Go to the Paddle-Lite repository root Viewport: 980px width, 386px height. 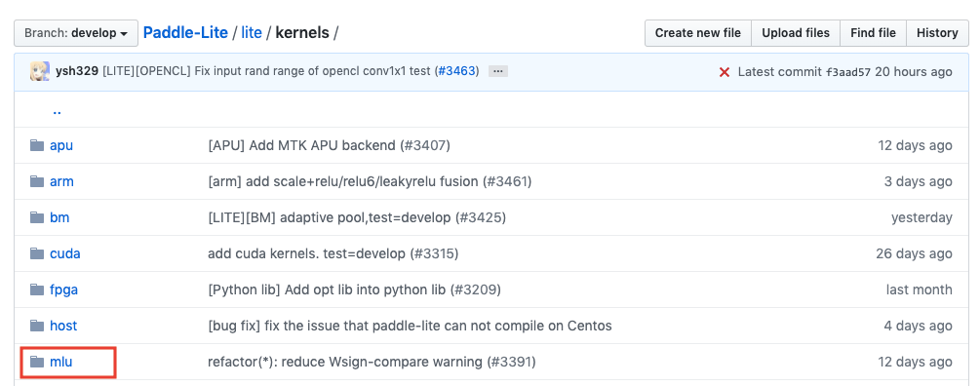(x=185, y=32)
